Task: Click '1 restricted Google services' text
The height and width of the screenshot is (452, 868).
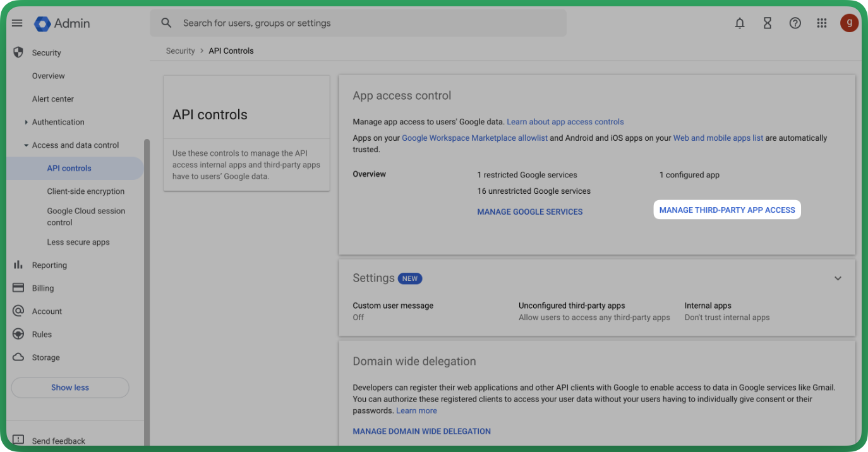Action: click(527, 175)
